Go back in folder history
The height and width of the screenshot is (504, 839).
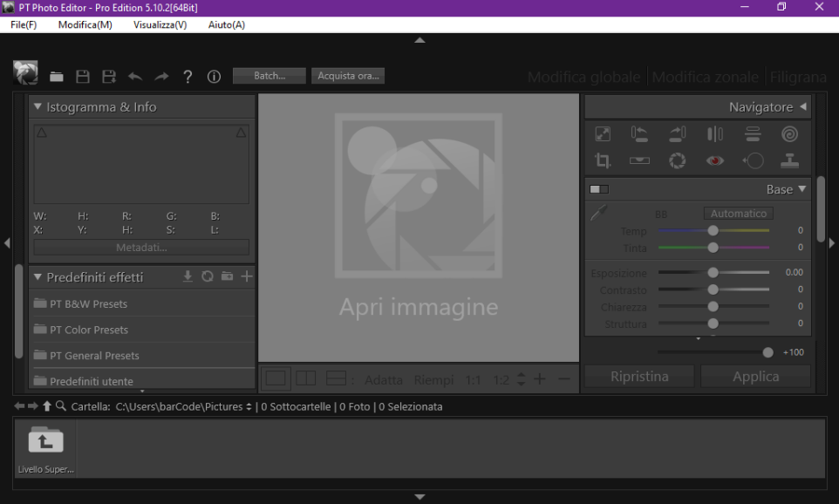coord(19,406)
